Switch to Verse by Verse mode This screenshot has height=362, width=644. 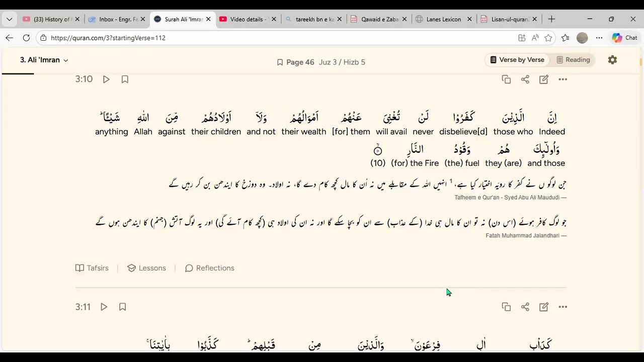[517, 60]
